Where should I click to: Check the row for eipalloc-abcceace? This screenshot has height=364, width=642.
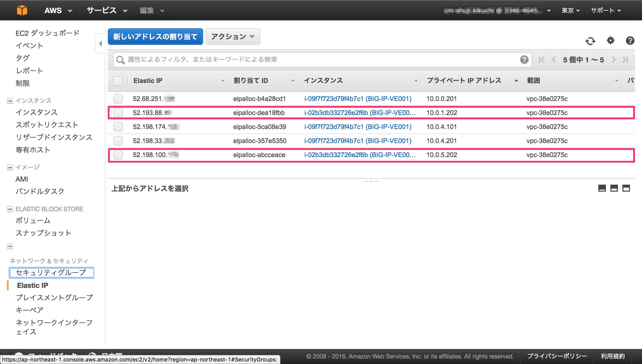click(x=118, y=155)
